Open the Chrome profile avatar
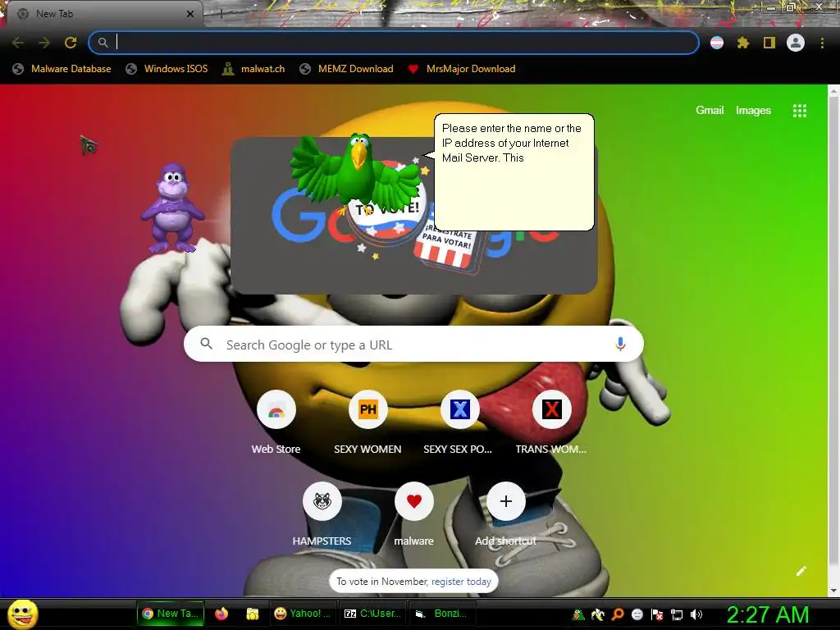This screenshot has width=840, height=630. (x=796, y=43)
